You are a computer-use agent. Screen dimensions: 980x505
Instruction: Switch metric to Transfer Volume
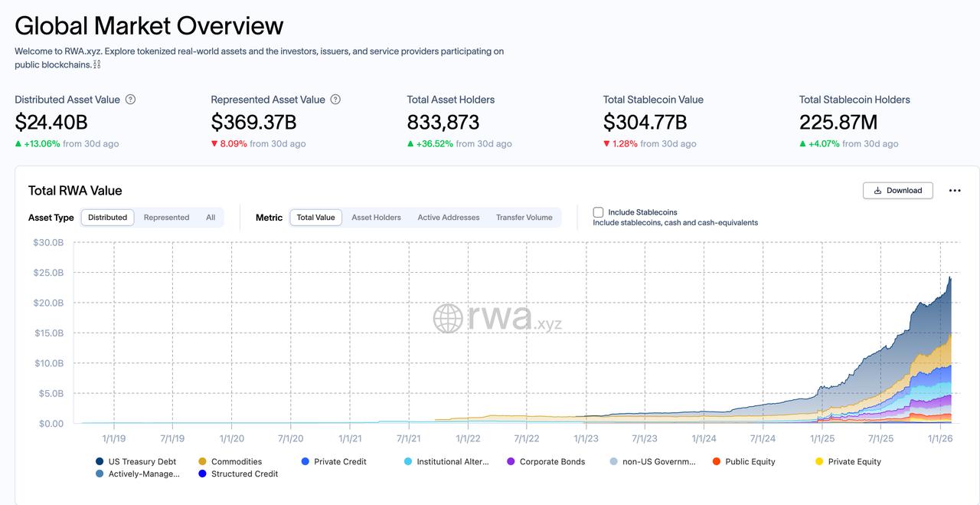pyautogui.click(x=524, y=218)
